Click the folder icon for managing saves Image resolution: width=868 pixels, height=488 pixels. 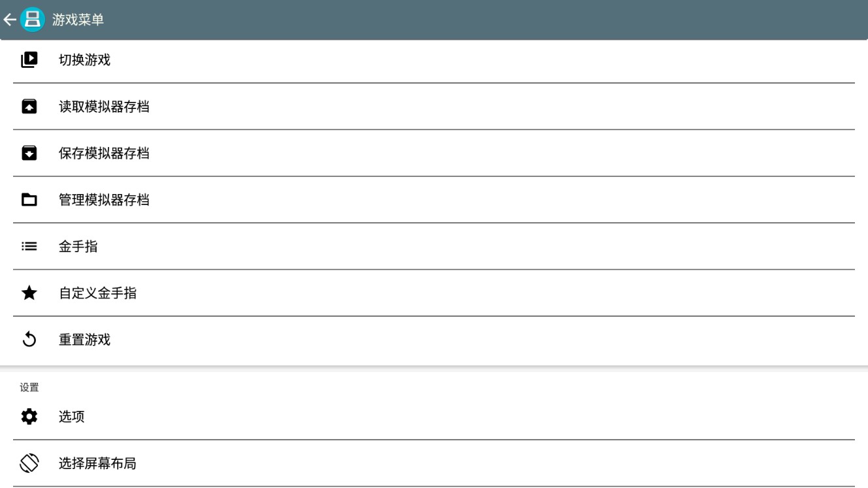tap(29, 200)
